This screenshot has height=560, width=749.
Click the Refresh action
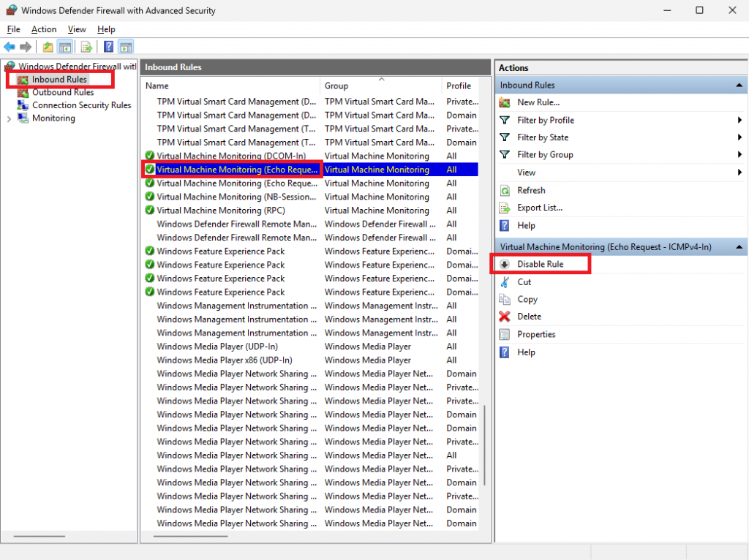(531, 191)
